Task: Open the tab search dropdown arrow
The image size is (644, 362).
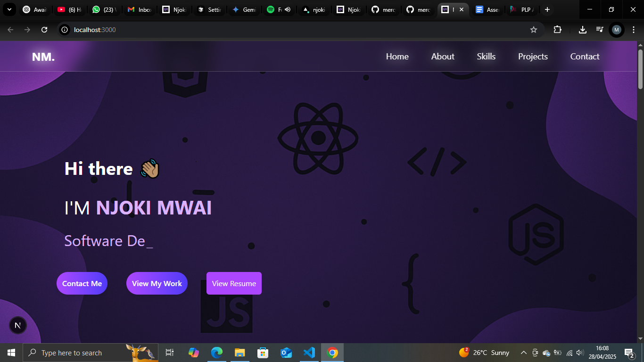Action: 9,9
